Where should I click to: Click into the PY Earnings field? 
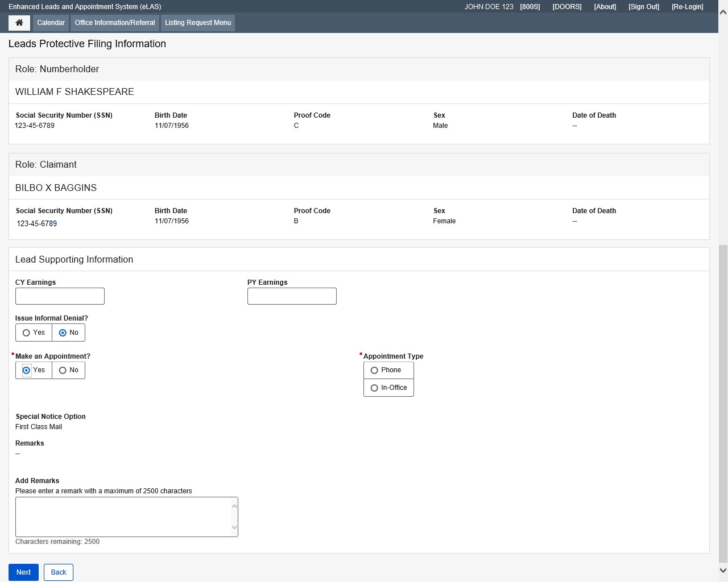pyautogui.click(x=292, y=296)
